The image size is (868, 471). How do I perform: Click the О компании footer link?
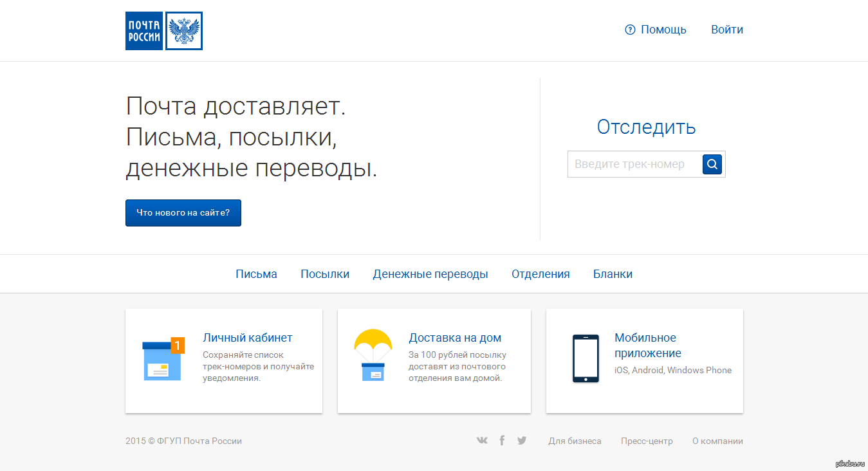click(717, 441)
